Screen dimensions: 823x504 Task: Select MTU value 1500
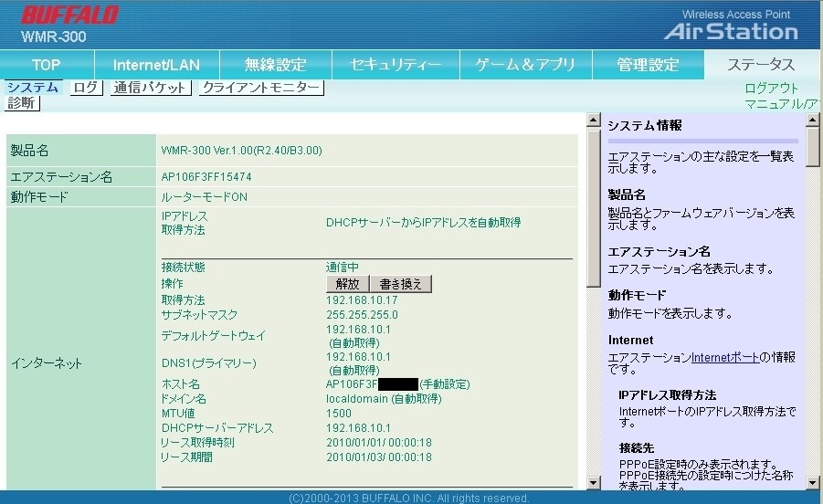(339, 414)
